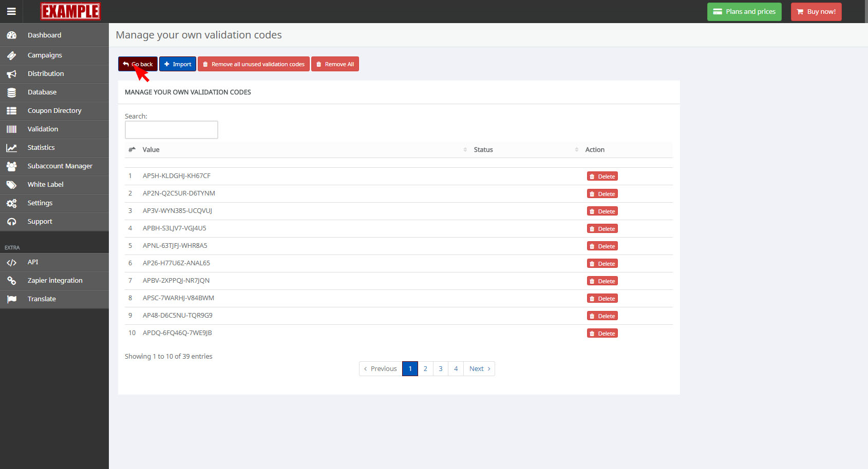The image size is (868, 469).
Task: Click the Validation barcode icon
Action: pyautogui.click(x=11, y=129)
